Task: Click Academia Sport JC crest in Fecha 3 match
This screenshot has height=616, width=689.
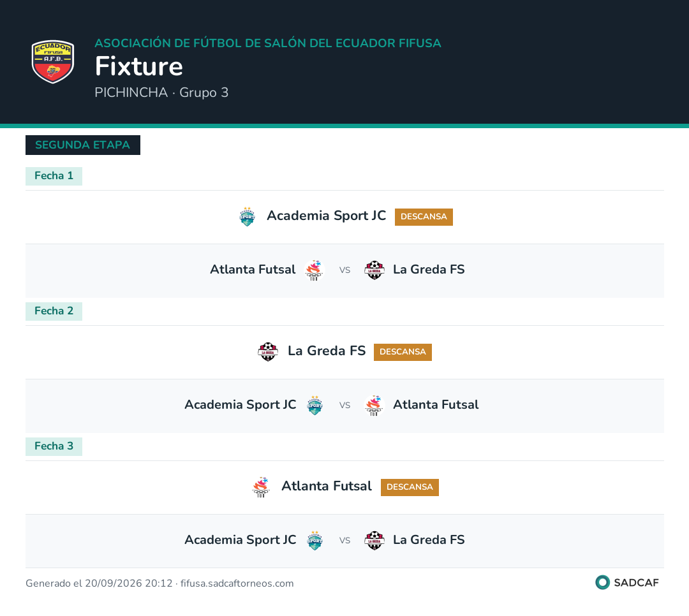Action: tap(315, 540)
